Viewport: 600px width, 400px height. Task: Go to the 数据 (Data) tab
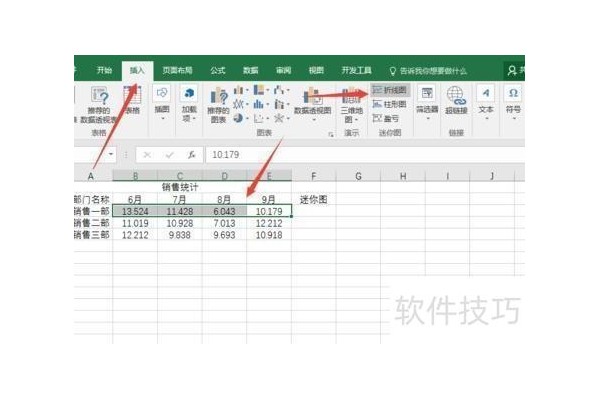251,70
